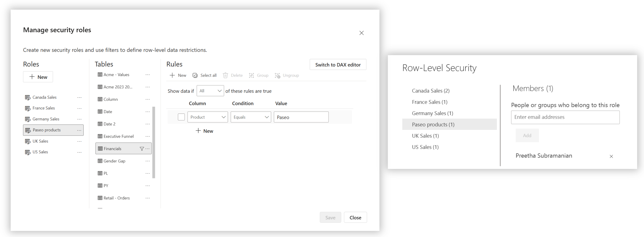The height and width of the screenshot is (237, 644).
Task: Click the filter icon on Financials table
Action: coord(142,149)
